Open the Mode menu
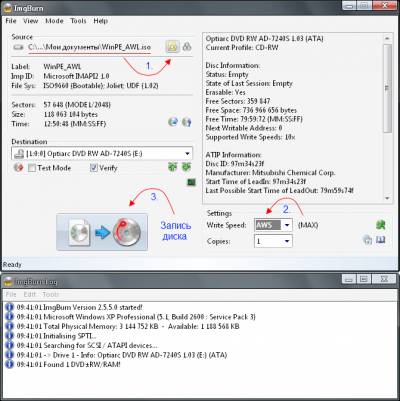This screenshot has height=401, width=400. [54, 21]
